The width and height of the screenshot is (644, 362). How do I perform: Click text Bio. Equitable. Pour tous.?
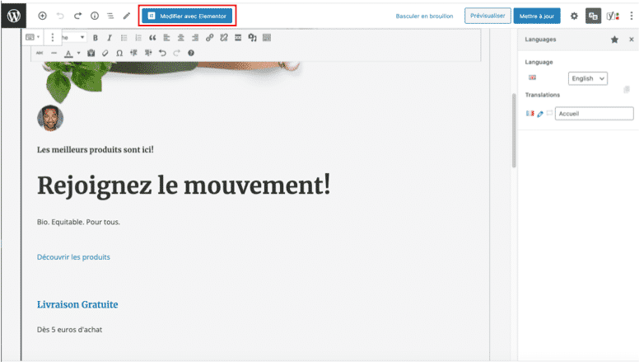pyautogui.click(x=78, y=222)
